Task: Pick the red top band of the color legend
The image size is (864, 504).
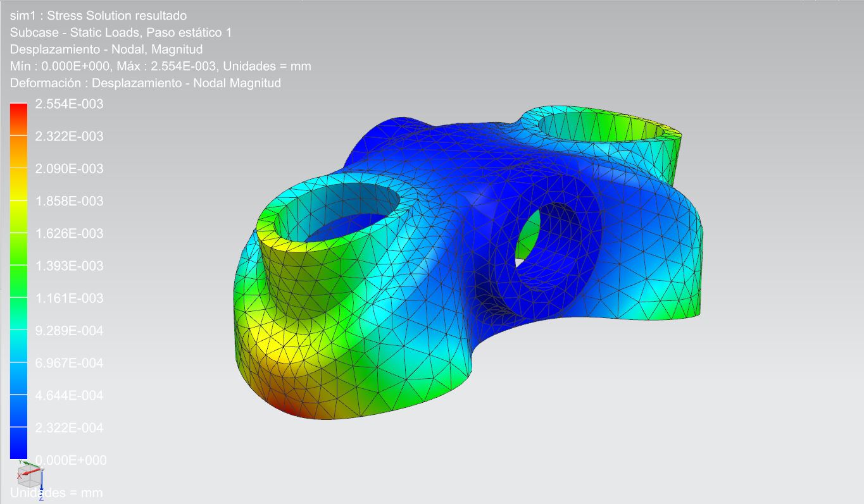Action: [x=19, y=119]
